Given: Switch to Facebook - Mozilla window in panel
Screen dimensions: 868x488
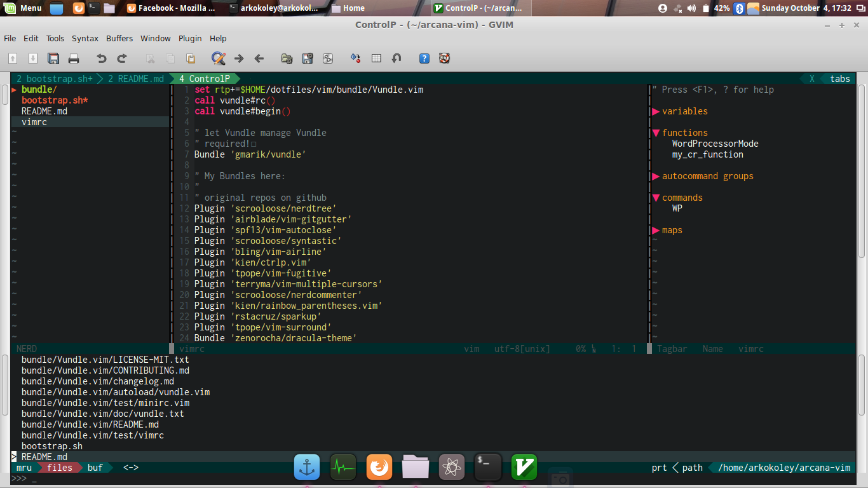Looking at the screenshot, I should pos(172,8).
